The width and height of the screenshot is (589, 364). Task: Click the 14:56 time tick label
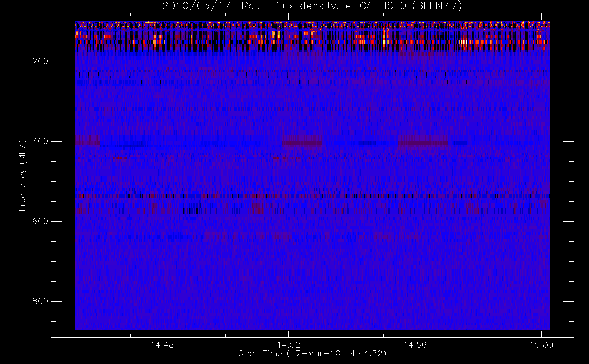(x=415, y=345)
